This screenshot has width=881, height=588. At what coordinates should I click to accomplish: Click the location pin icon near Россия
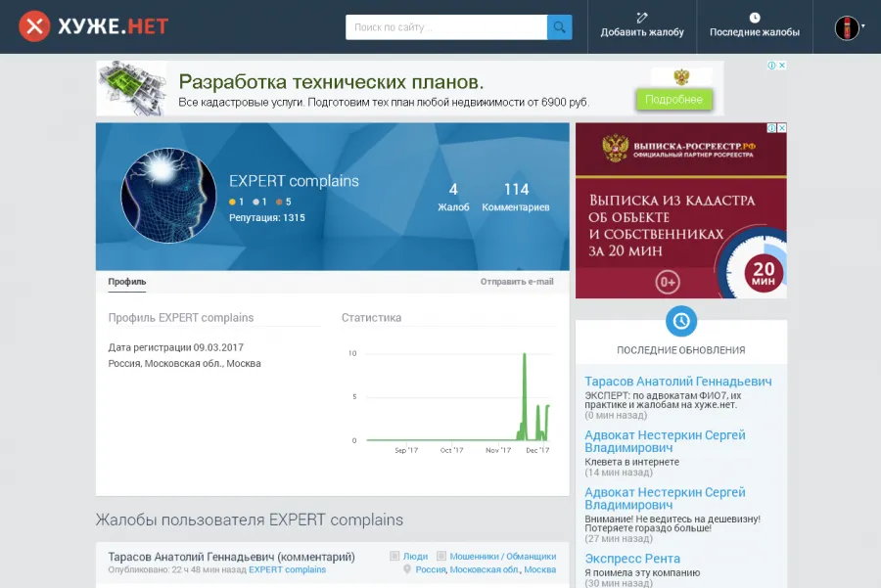point(407,569)
